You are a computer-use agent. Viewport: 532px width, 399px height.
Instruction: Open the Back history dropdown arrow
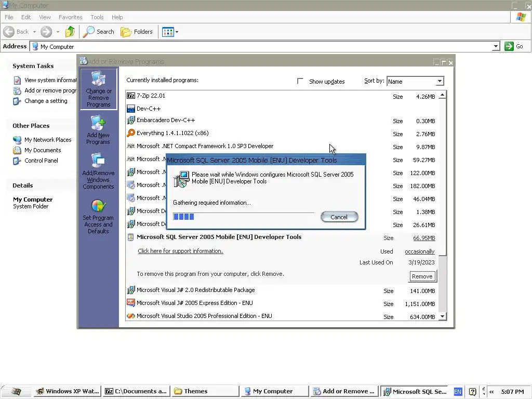click(34, 32)
